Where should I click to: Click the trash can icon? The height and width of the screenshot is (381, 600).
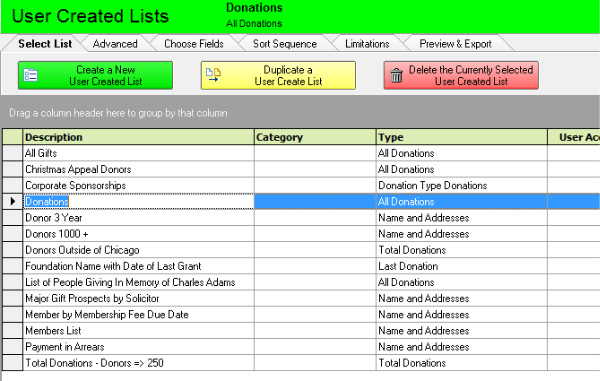tap(396, 75)
